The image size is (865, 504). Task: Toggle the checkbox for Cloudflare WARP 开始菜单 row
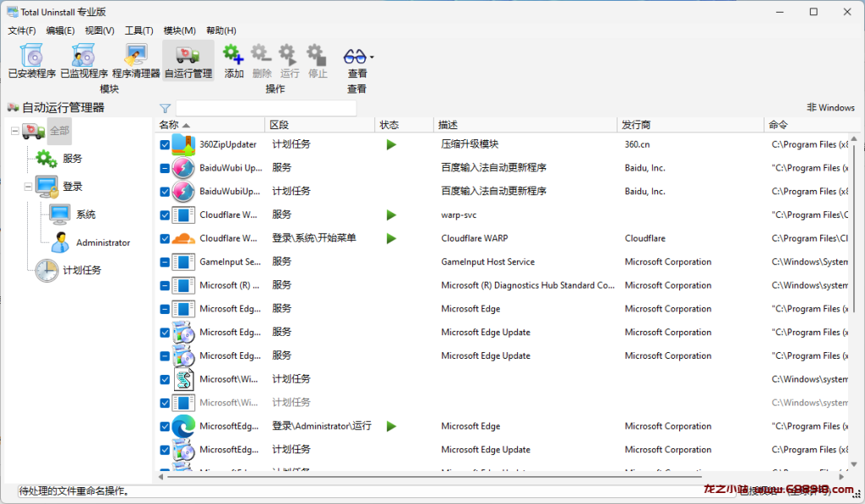point(165,238)
